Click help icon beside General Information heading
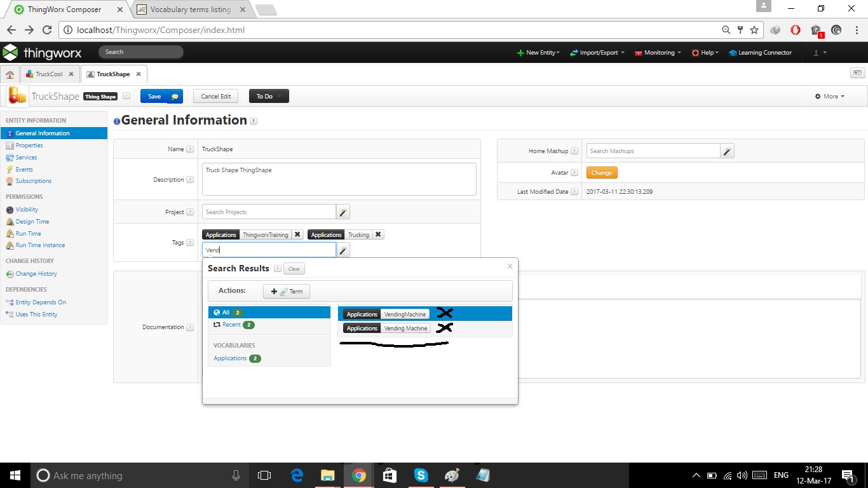The height and width of the screenshot is (488, 868). (x=254, y=121)
